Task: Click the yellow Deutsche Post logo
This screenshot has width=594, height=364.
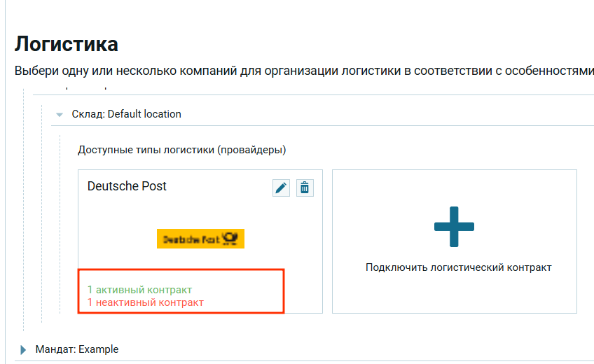Action: click(x=200, y=239)
